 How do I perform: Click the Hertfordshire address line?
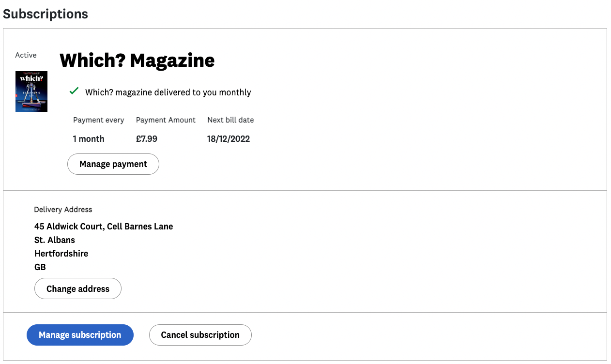pos(61,254)
